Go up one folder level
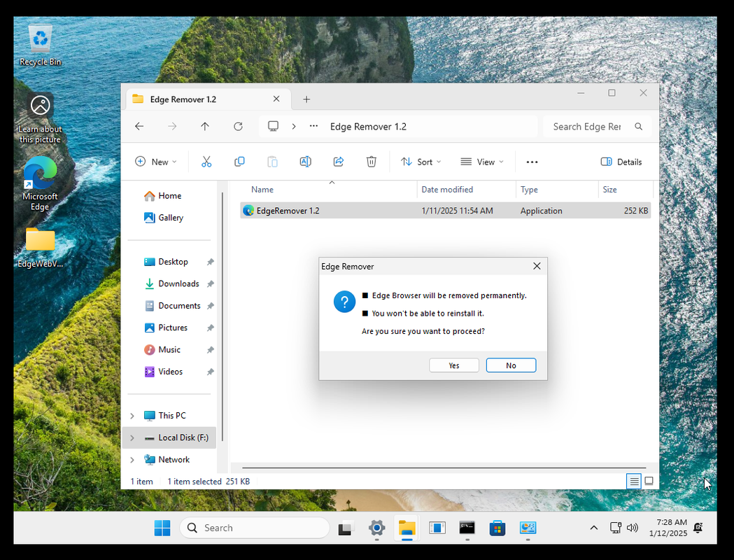 pyautogui.click(x=205, y=127)
